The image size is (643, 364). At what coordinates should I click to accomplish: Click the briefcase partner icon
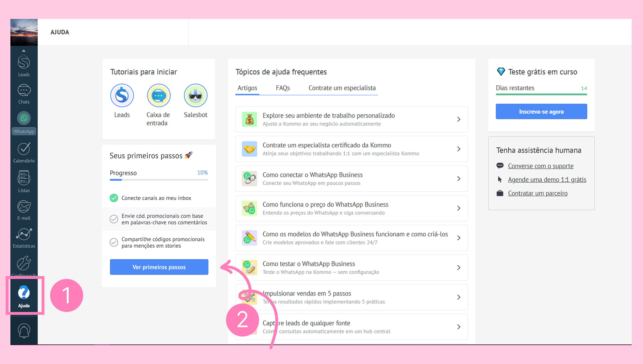(x=500, y=193)
